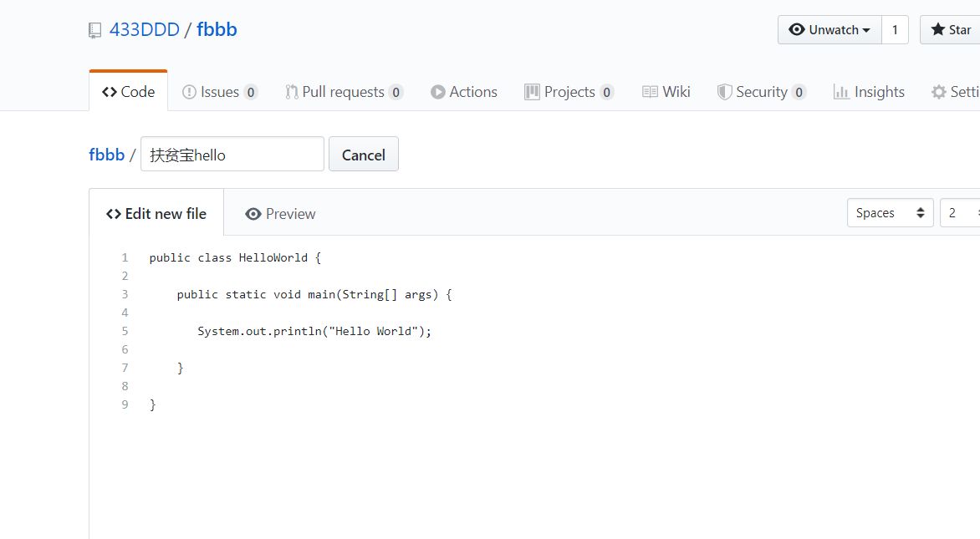Click the Insights graph icon
Image resolution: width=980 pixels, height=539 pixels.
(x=841, y=92)
